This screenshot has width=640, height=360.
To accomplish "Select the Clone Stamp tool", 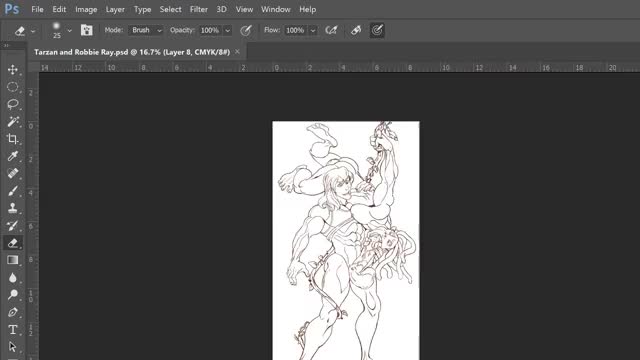I will (x=13, y=208).
